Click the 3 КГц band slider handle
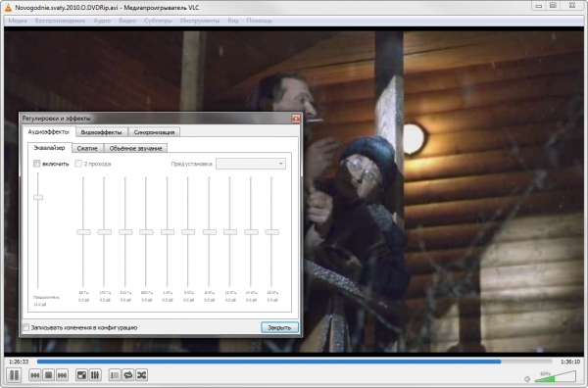588x388 pixels. (x=188, y=232)
